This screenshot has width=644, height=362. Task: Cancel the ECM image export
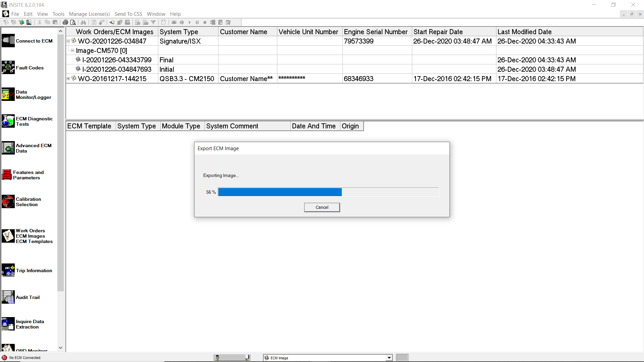click(322, 207)
